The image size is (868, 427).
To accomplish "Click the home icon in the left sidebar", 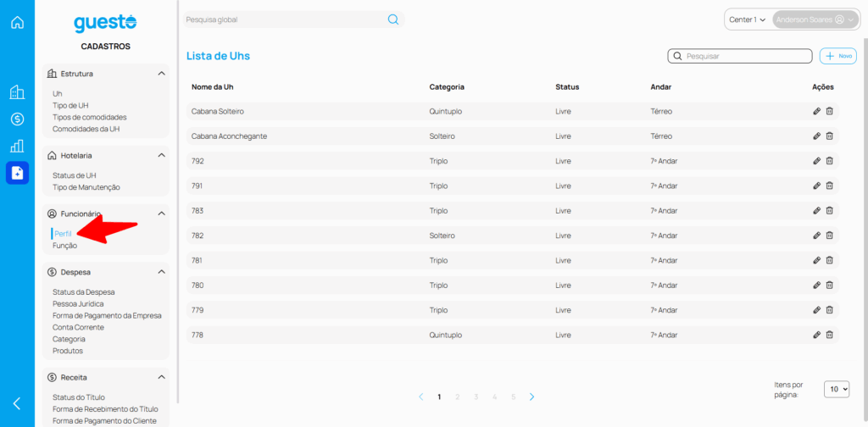I will (x=17, y=22).
